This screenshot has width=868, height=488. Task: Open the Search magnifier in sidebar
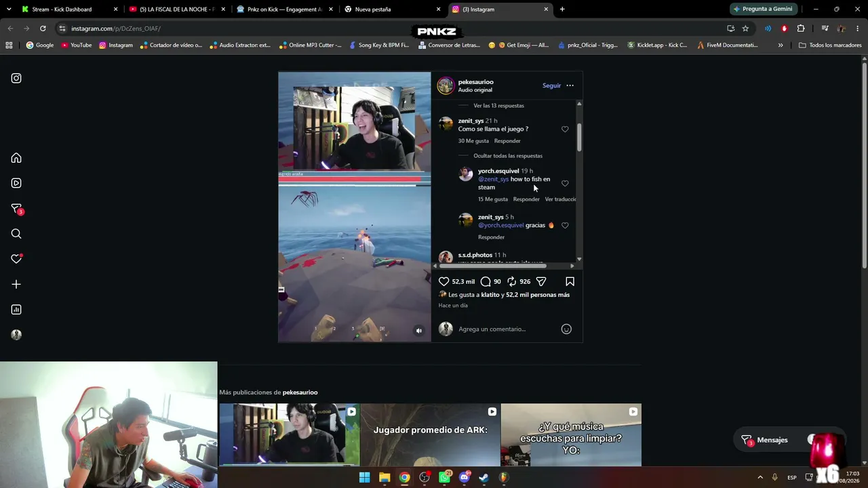click(16, 234)
